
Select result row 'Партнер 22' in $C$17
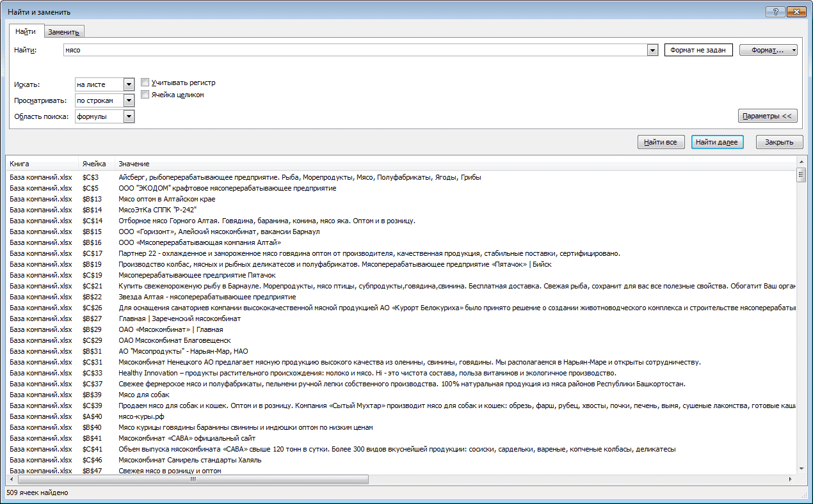(x=401, y=253)
